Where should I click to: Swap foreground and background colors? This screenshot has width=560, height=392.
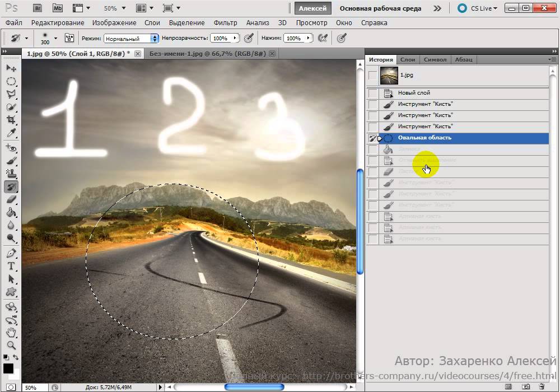16,357
